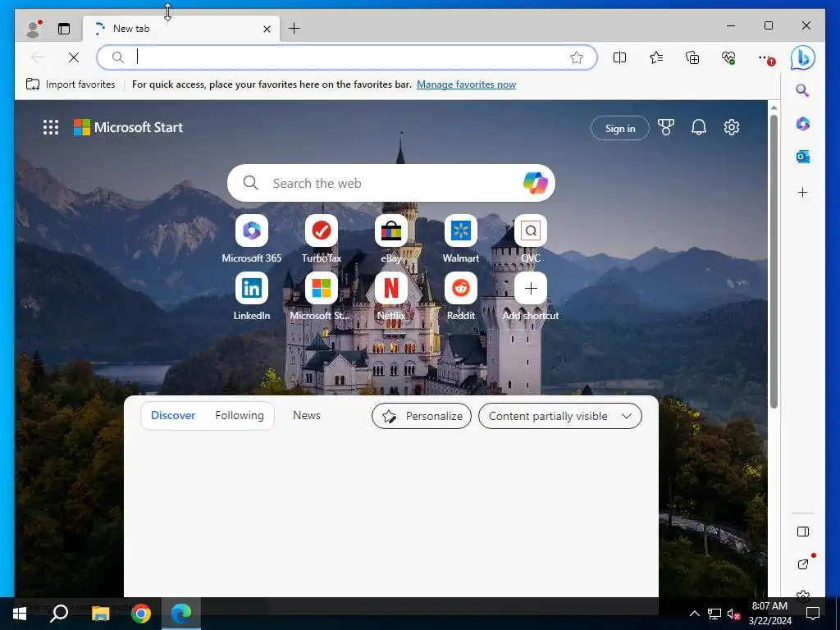Viewport: 840px width, 630px height.
Task: Click the page vertical scrollbar
Action: (774, 262)
